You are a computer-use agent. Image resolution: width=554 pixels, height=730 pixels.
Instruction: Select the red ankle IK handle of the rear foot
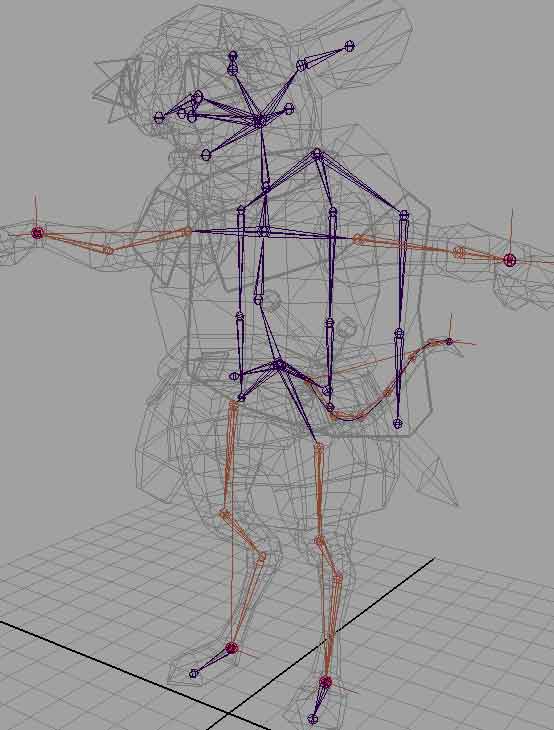coord(231,648)
